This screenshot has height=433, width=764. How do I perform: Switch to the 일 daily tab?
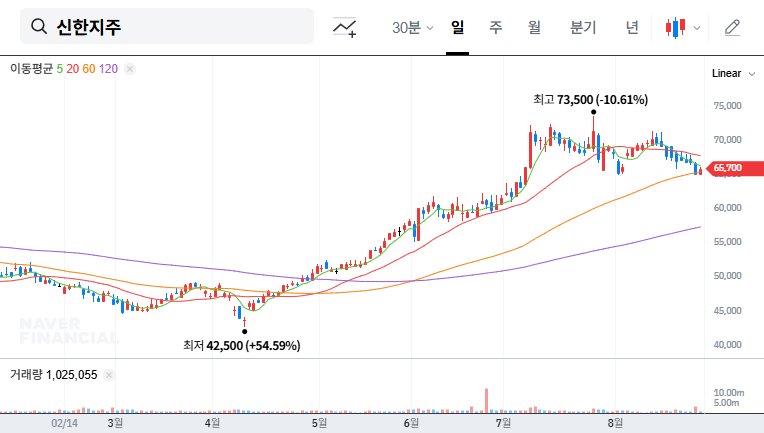458,27
